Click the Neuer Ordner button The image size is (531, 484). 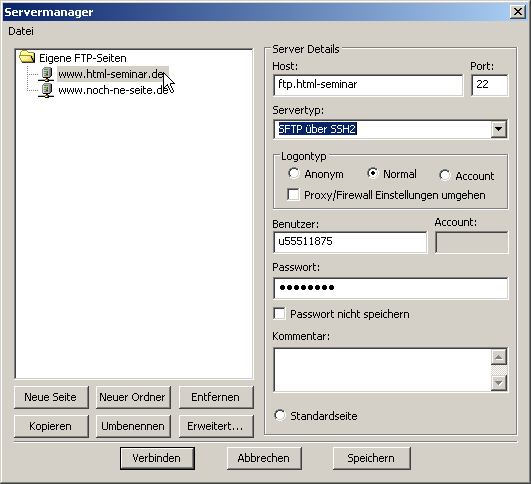(x=133, y=397)
